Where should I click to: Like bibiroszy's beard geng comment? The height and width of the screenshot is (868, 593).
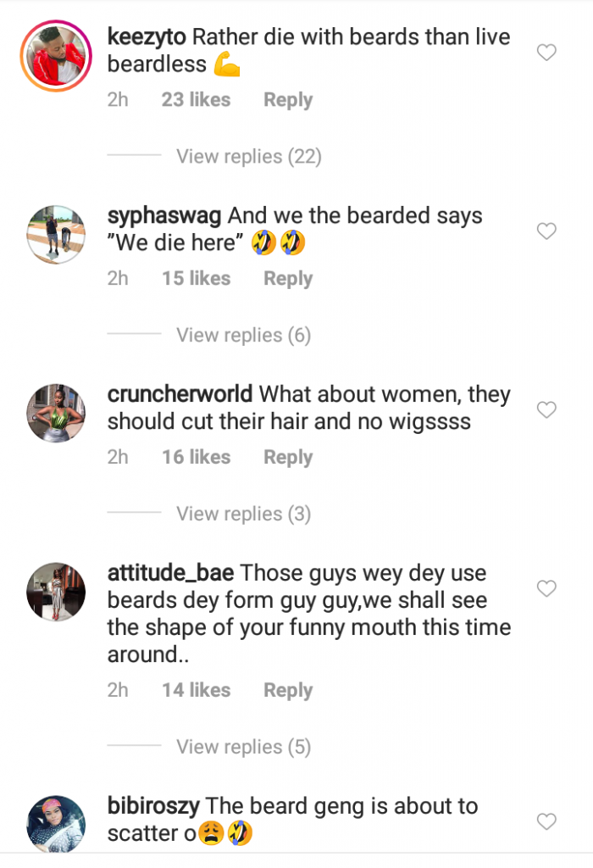pos(546,821)
